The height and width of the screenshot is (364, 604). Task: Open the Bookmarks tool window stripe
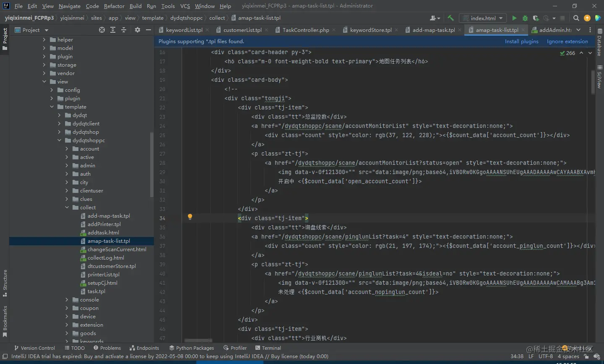point(5,322)
